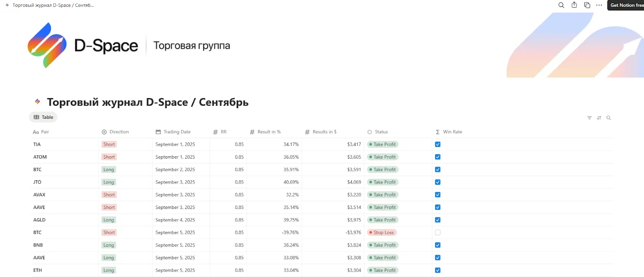Toggle Win Rate checkbox for AGLD row
Screen dimensions: 644x277
[438, 220]
